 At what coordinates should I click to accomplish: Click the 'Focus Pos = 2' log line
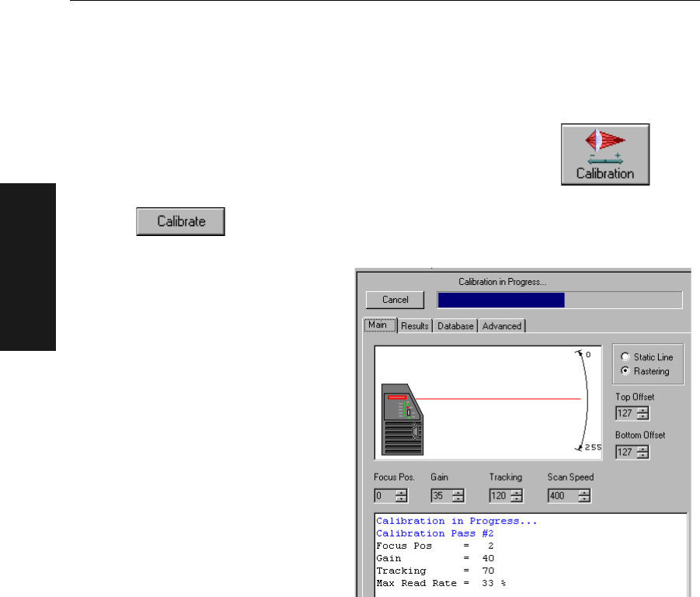[435, 546]
